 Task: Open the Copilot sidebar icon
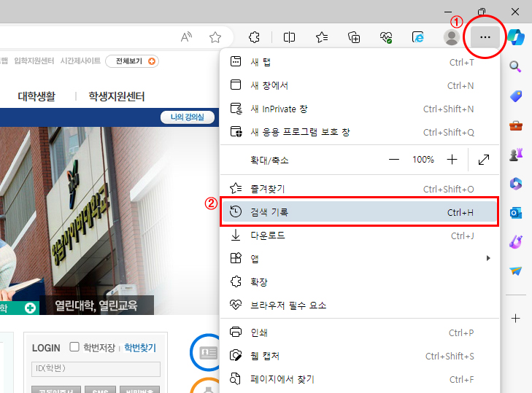coord(516,37)
